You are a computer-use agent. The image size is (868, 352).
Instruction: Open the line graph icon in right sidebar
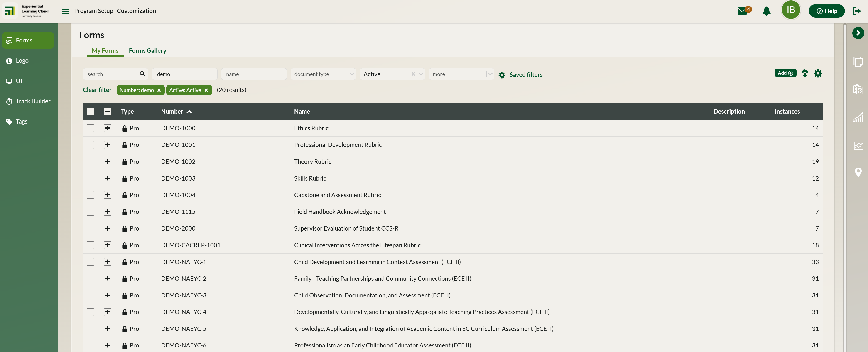click(858, 145)
